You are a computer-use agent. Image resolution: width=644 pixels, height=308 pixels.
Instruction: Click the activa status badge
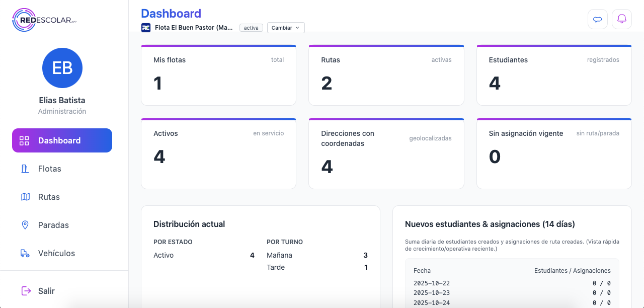tap(251, 28)
